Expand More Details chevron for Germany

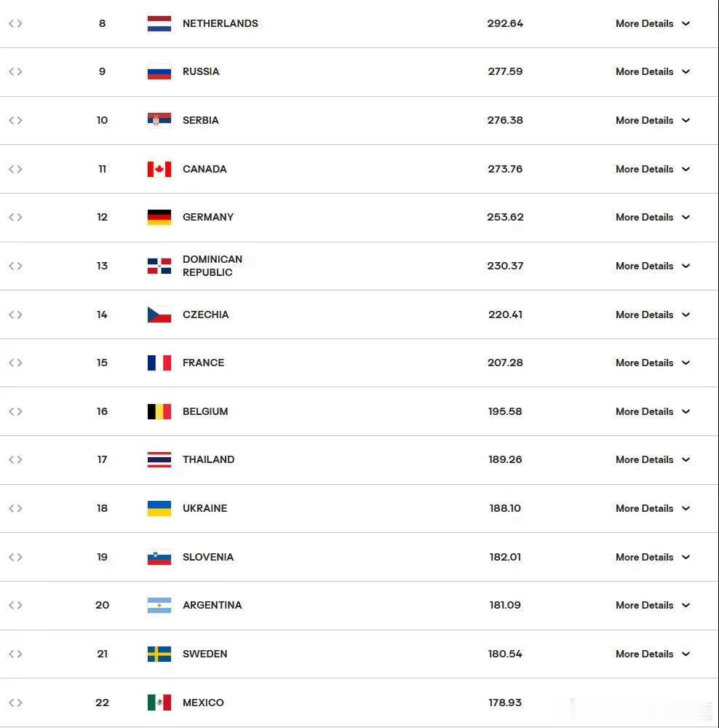(x=686, y=217)
